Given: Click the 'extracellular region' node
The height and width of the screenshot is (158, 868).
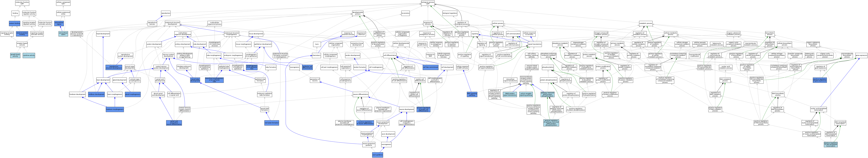Looking at the screenshot, I should [59, 24].
